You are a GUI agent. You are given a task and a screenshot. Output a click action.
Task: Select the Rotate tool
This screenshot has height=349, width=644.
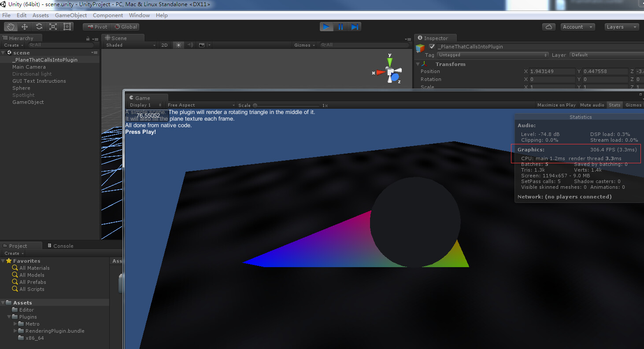pyautogui.click(x=39, y=26)
